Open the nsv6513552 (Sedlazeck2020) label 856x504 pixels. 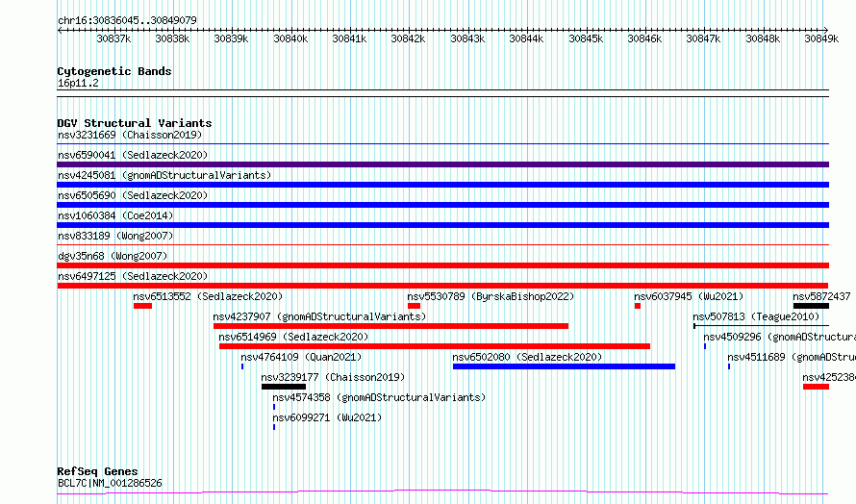point(208,296)
